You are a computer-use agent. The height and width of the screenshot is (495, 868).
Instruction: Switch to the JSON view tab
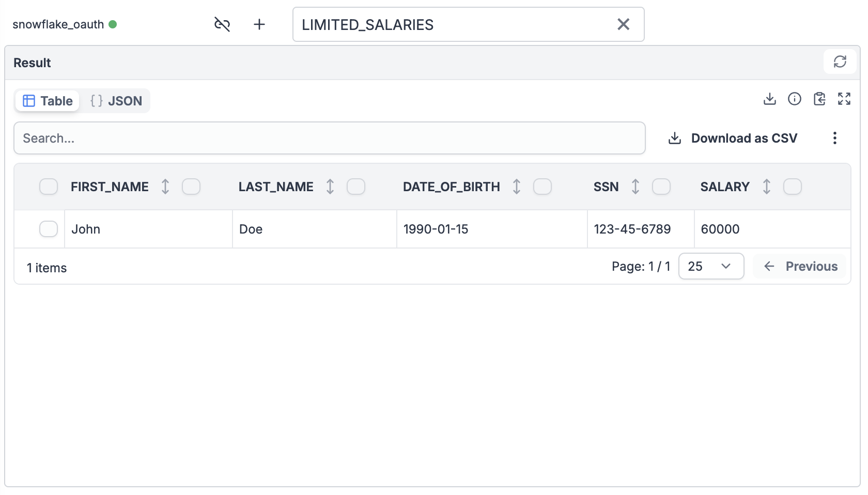[116, 101]
